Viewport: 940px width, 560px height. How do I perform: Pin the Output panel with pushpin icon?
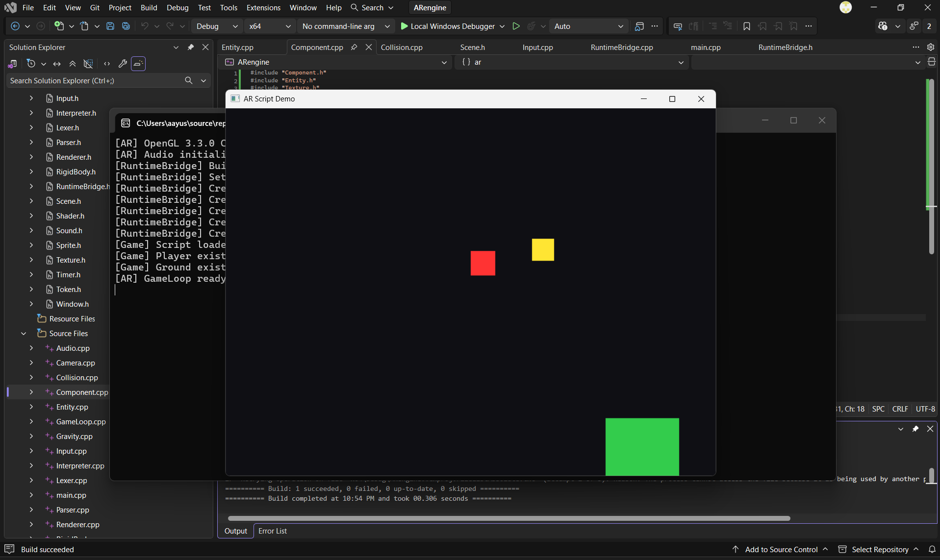tap(915, 429)
